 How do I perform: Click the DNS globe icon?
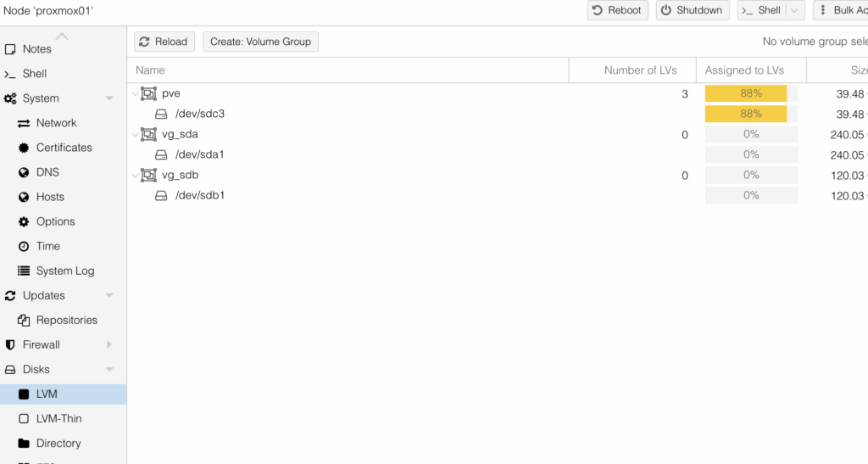[x=24, y=172]
